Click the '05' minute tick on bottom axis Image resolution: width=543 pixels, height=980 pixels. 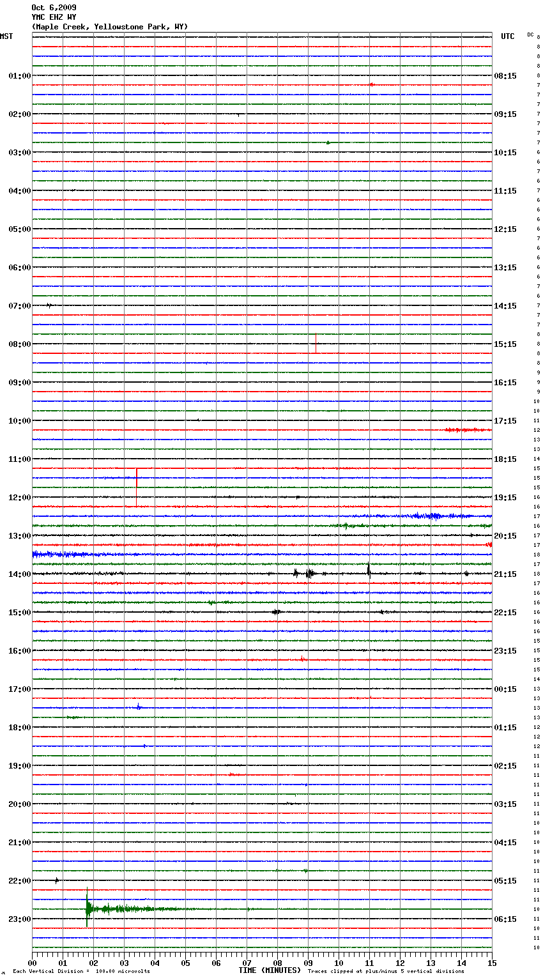click(x=185, y=963)
